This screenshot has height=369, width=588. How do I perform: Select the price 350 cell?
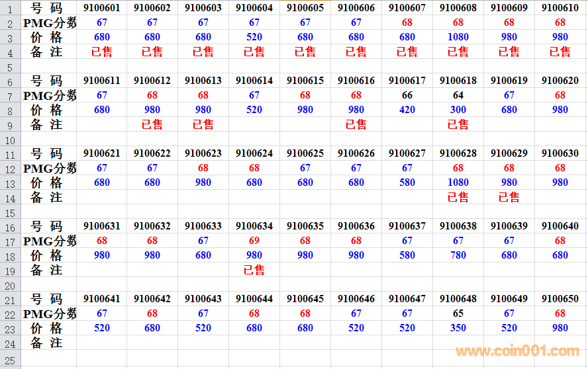pos(458,328)
